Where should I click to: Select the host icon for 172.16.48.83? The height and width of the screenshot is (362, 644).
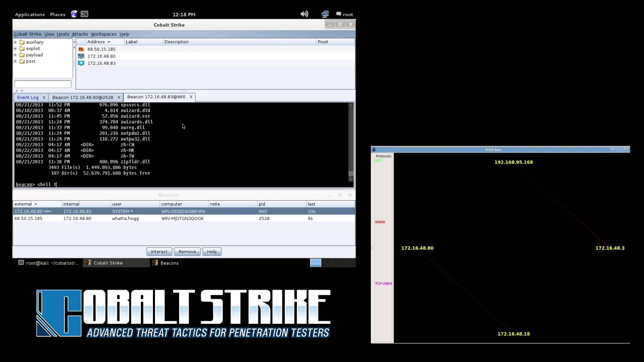[81, 63]
